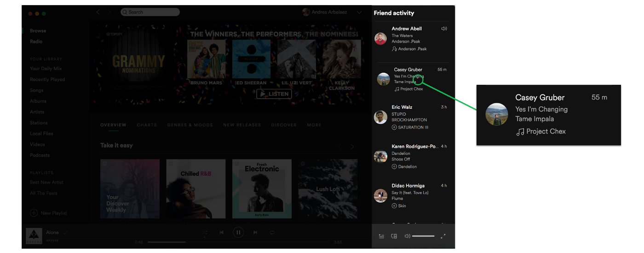This screenshot has height=253, width=644.
Task: Enter full screen with the expand icon
Action: click(443, 236)
